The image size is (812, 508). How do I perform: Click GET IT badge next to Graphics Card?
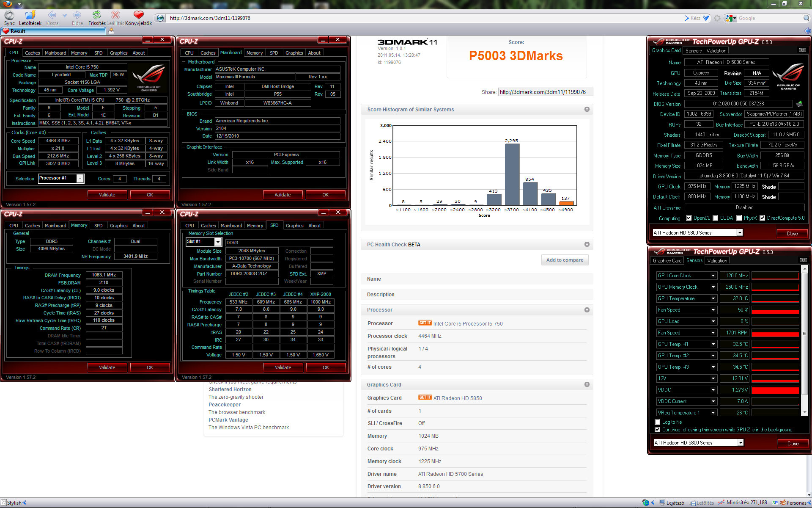tap(425, 398)
